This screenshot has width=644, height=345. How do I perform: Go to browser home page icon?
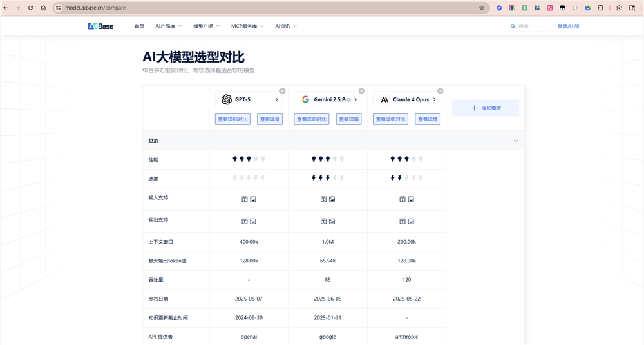coord(43,8)
